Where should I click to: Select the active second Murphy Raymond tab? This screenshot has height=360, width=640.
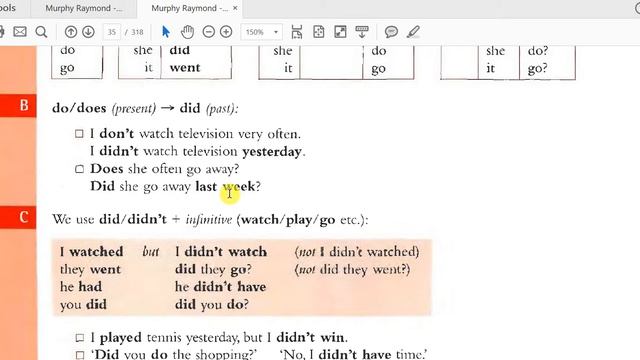(x=189, y=8)
